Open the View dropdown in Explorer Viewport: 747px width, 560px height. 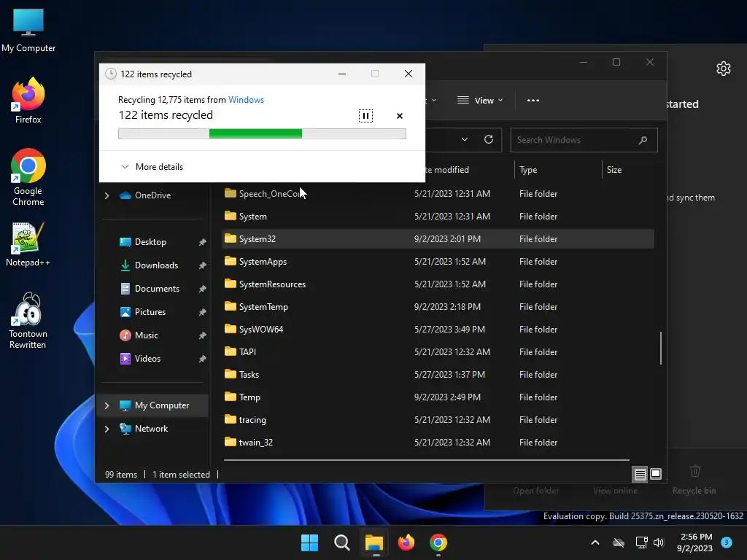click(480, 101)
